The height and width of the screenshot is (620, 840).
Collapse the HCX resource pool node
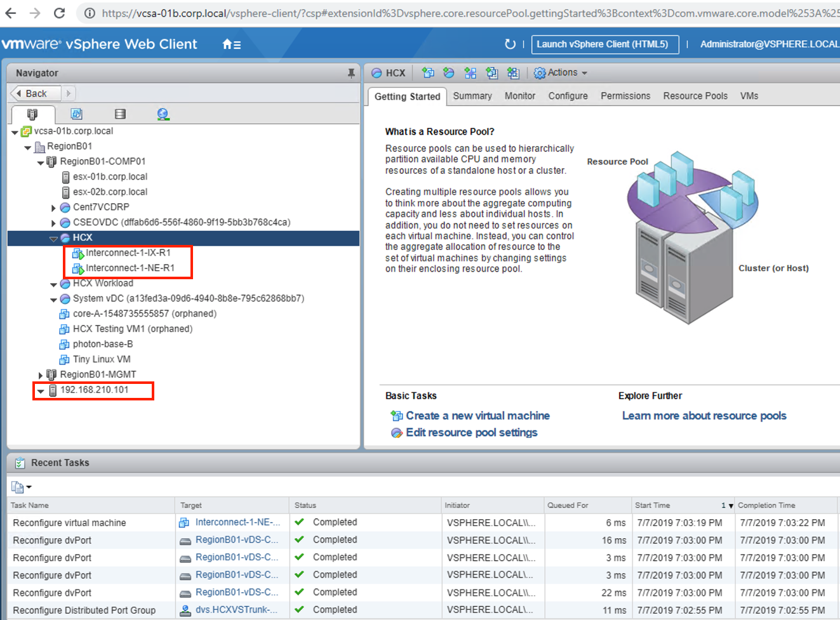[x=54, y=239]
